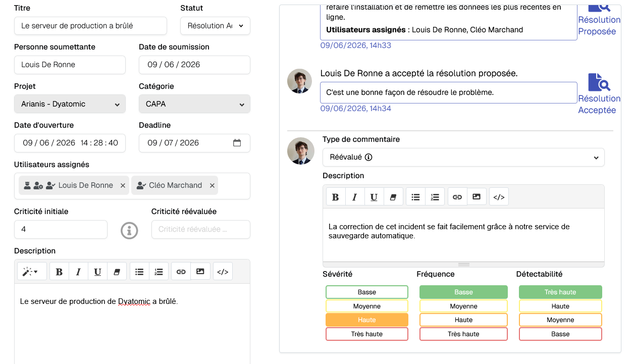Click the Criticité initiale field
Screen dimensions: 633x364
coord(61,229)
